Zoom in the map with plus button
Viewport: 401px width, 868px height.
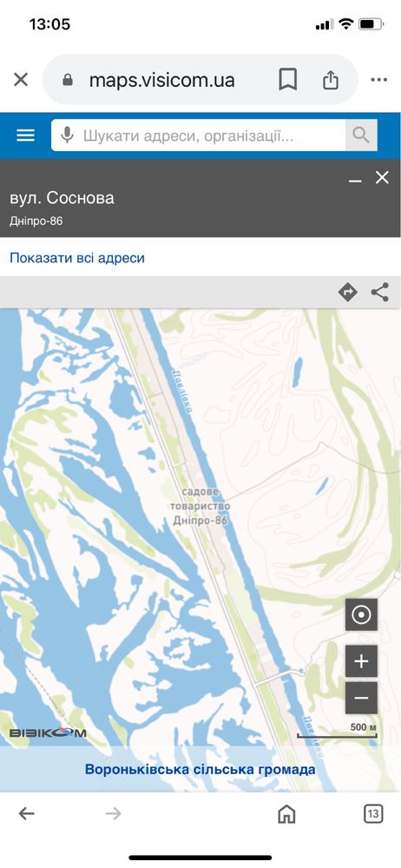coord(361,661)
